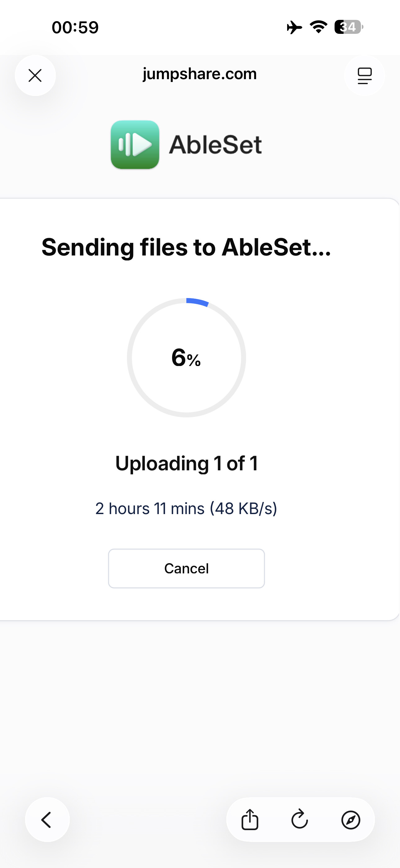400x868 pixels.
Task: Tap the "Sending files to AbleSet..." heading
Action: click(186, 247)
